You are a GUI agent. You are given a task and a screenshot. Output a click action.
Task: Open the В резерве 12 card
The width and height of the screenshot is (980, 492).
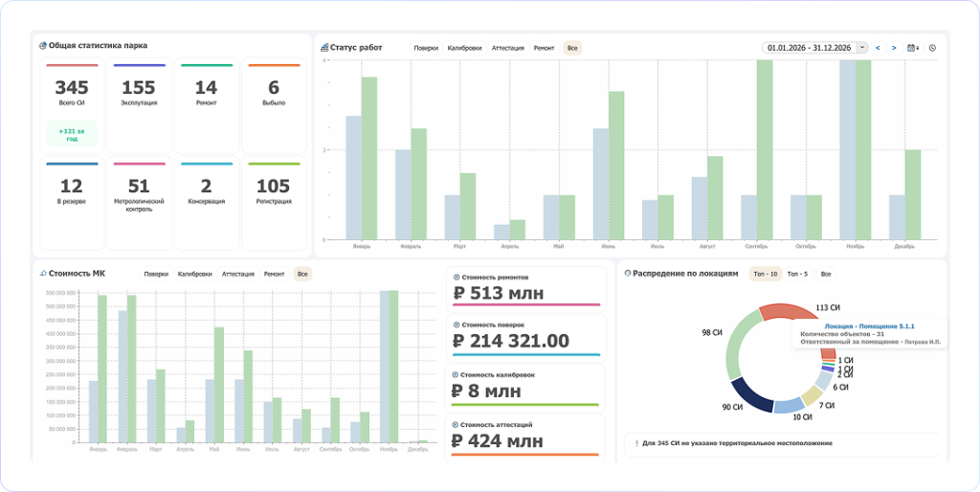coord(72,204)
